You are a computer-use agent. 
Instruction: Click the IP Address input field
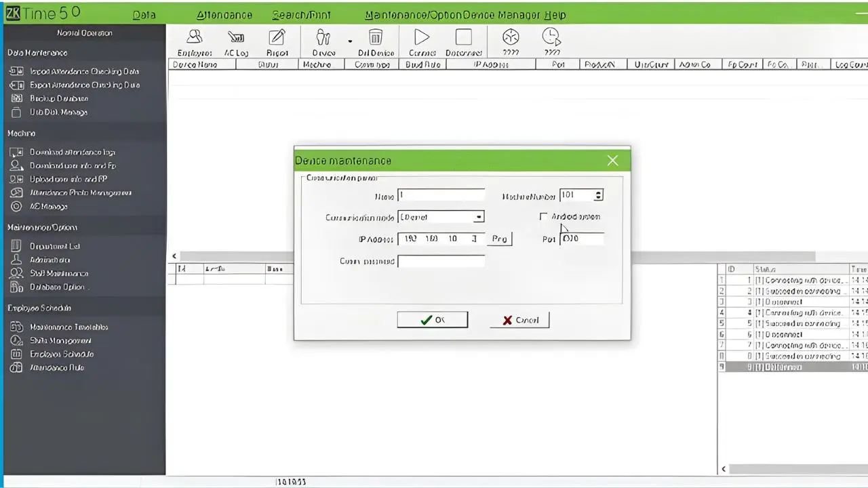click(441, 239)
